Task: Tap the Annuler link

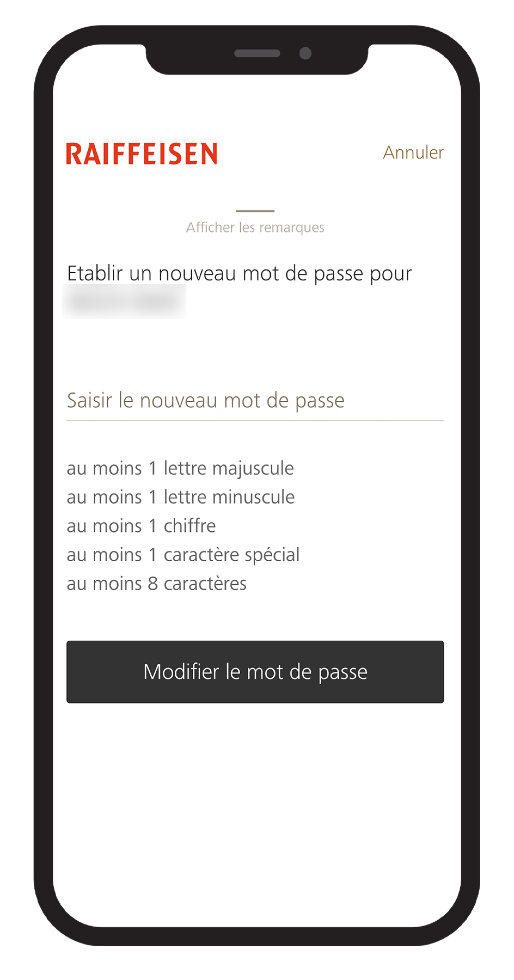Action: pos(413,153)
